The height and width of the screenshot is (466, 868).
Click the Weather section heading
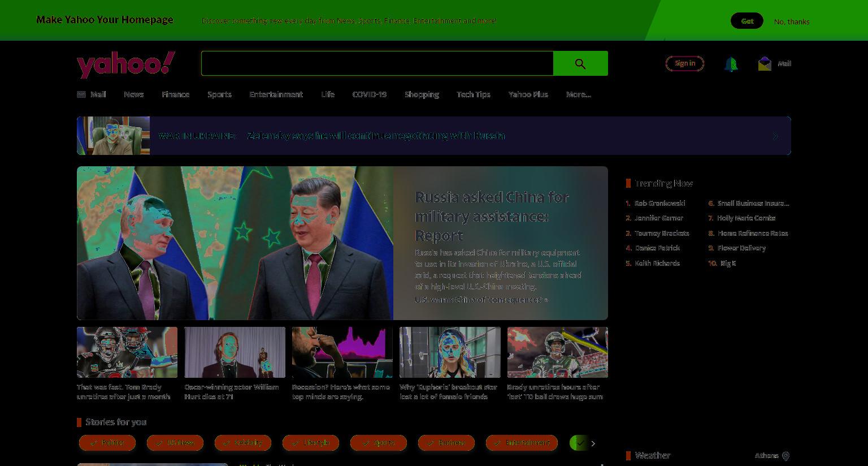(x=653, y=456)
